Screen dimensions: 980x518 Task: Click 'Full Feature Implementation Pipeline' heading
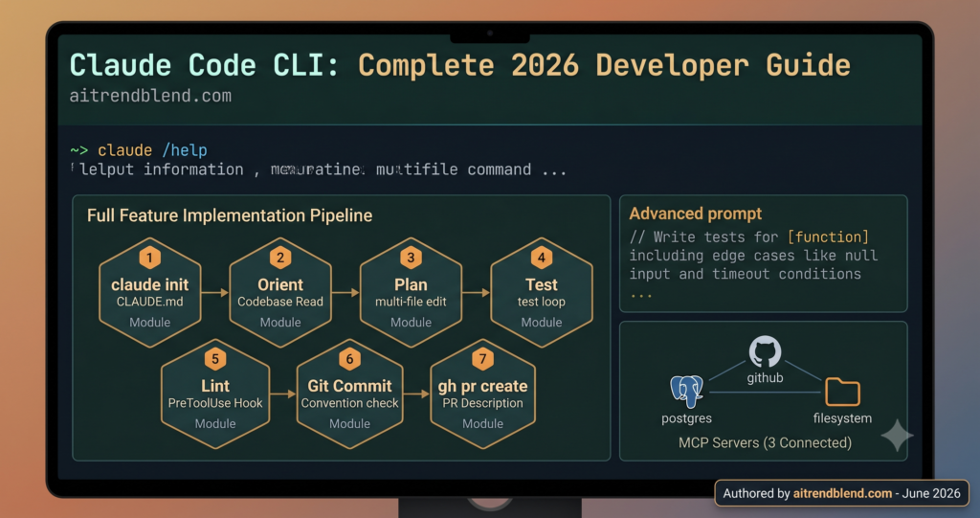[230, 215]
